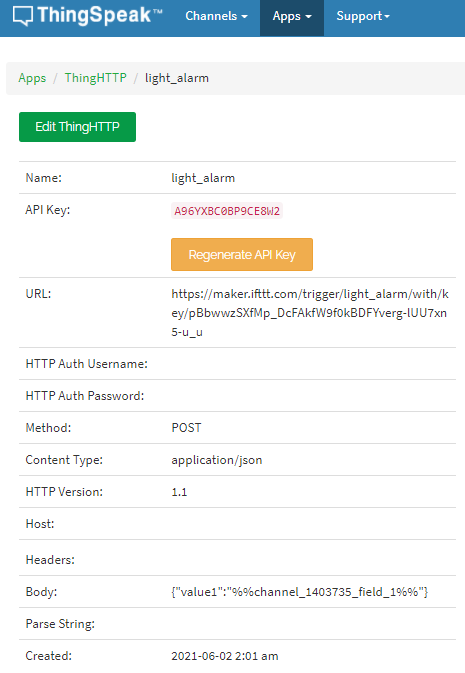Open the Channels dropdown menu
Viewport: 465px width, 673px height.
216,16
